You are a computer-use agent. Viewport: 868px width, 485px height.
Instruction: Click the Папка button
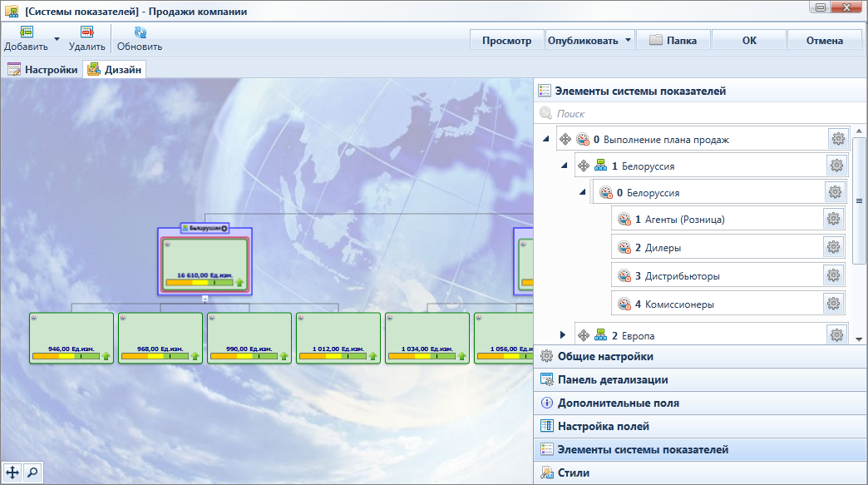click(673, 41)
